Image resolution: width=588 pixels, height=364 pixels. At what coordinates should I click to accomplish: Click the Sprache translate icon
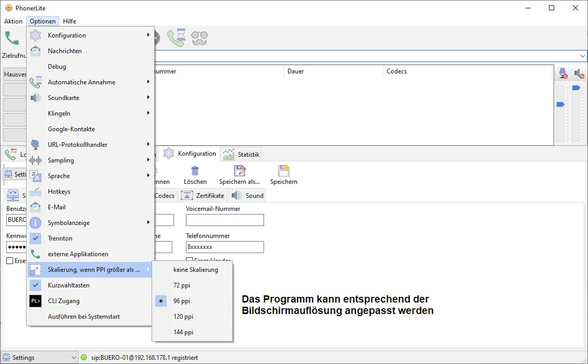[35, 176]
